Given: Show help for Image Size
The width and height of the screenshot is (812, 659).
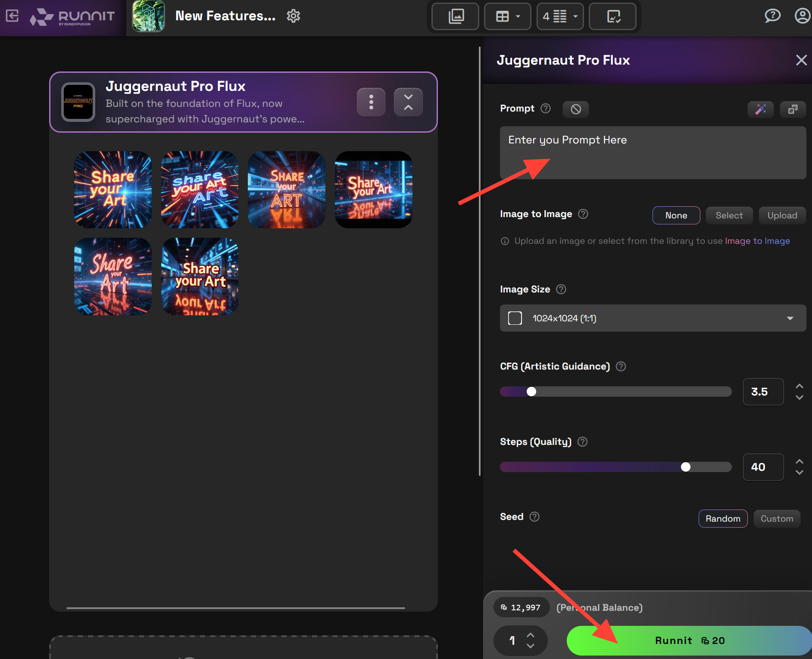Looking at the screenshot, I should [561, 289].
